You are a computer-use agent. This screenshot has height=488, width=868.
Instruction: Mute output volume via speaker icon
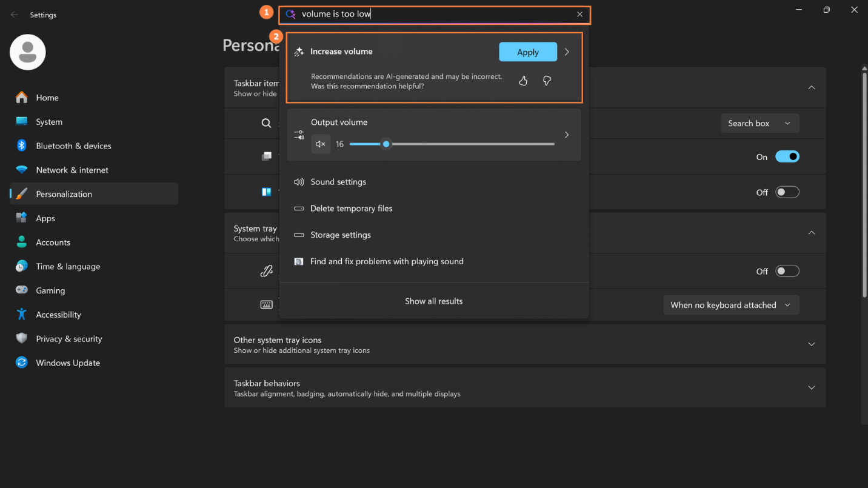click(x=321, y=144)
